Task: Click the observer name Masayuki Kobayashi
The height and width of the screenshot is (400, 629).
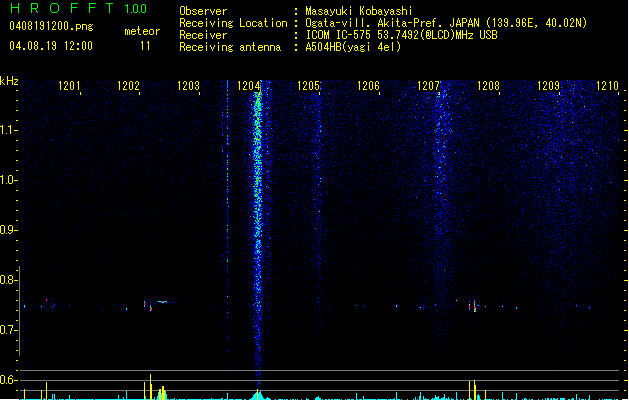Action: click(359, 11)
